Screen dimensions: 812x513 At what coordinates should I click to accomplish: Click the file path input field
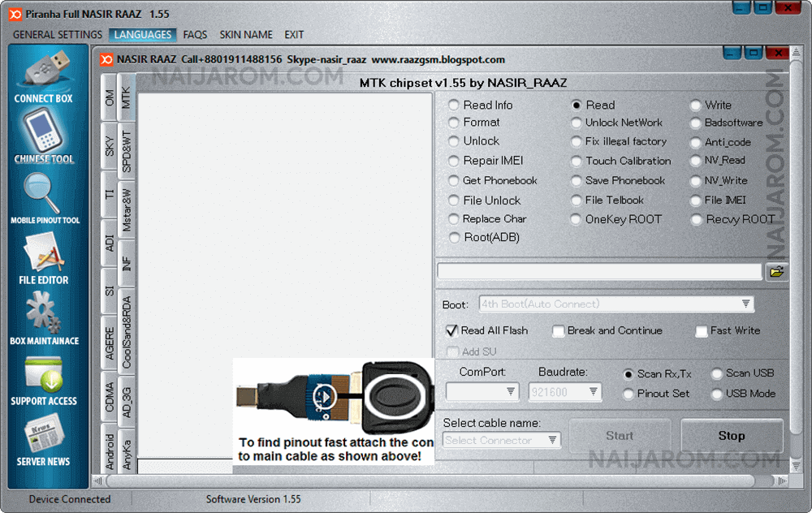(x=599, y=272)
